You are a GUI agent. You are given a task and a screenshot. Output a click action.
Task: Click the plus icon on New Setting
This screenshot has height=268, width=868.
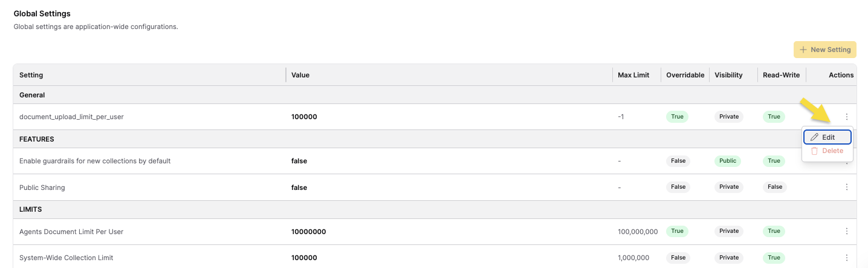(x=803, y=50)
